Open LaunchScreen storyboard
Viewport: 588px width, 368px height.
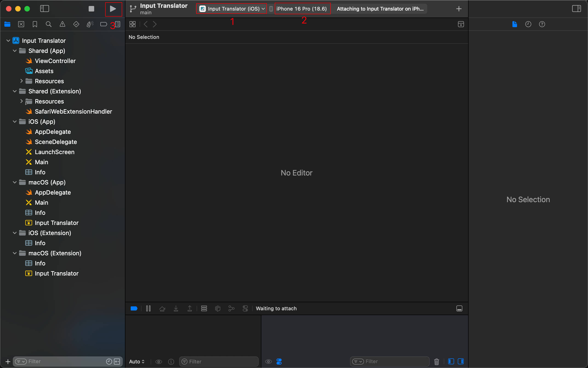pos(54,152)
